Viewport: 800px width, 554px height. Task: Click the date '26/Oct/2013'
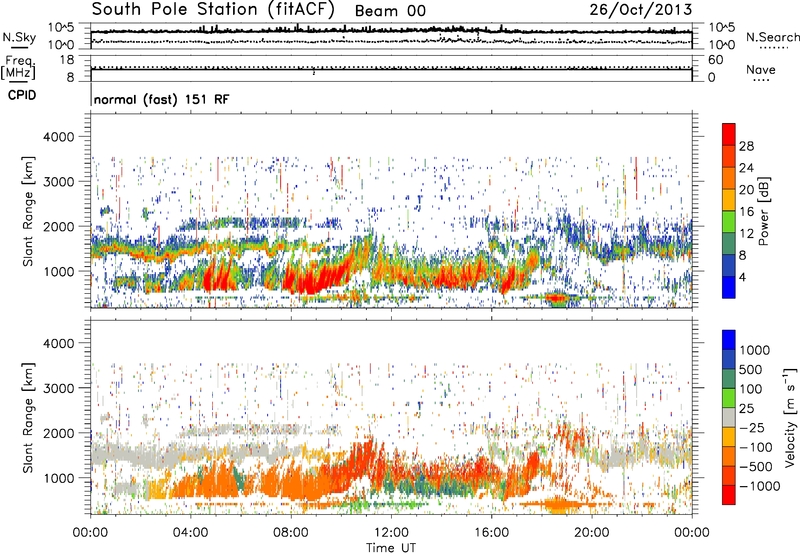(641, 10)
